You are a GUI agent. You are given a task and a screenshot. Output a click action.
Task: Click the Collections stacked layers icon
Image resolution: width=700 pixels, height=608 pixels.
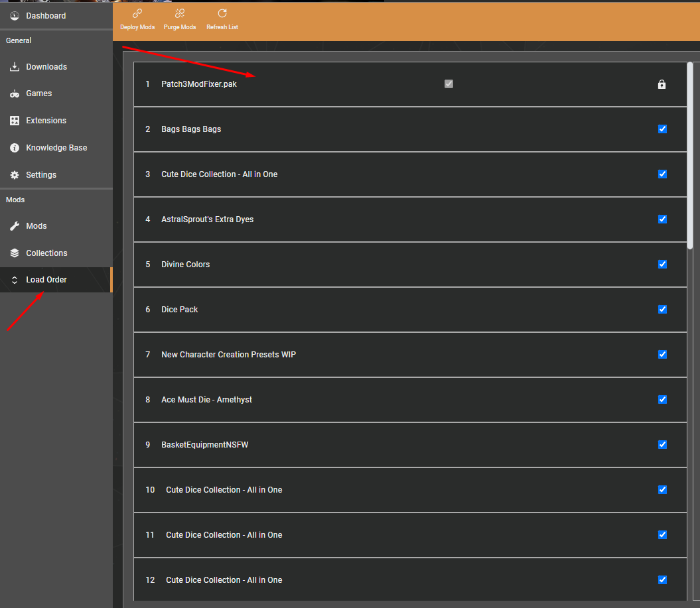coord(15,253)
